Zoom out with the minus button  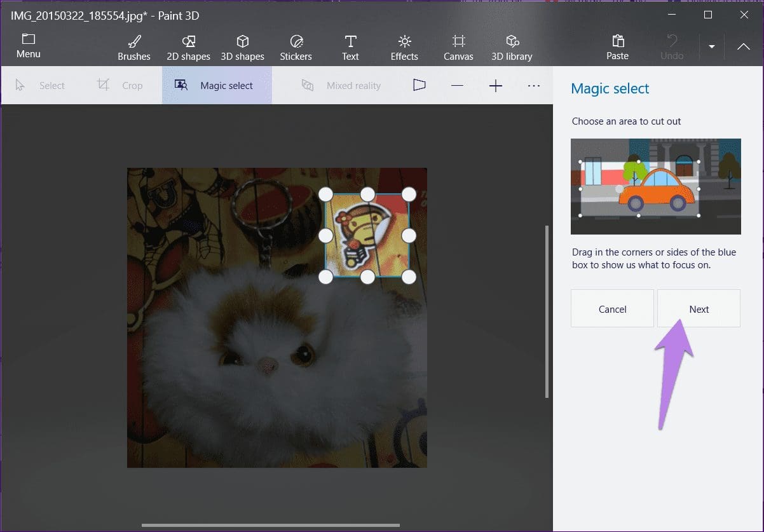click(457, 85)
